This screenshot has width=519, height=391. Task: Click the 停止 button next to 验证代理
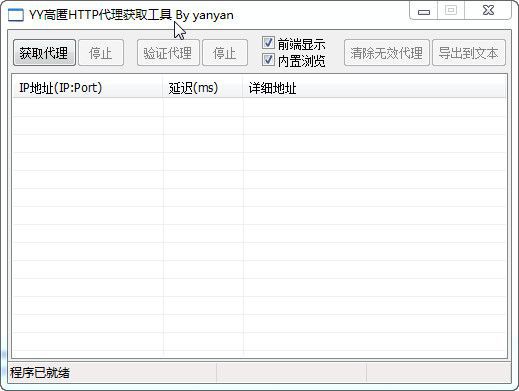[225, 53]
